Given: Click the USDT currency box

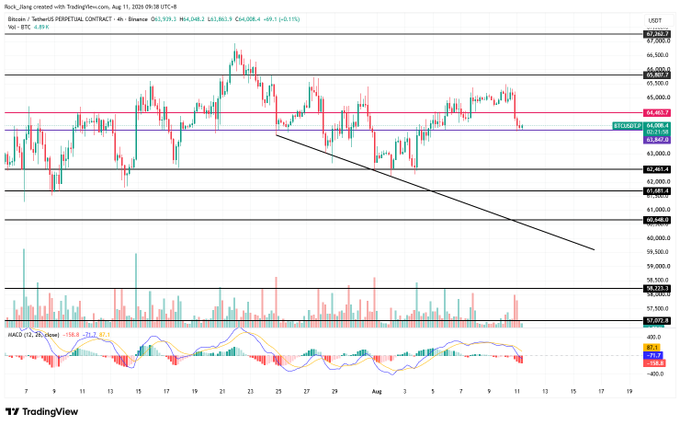Looking at the screenshot, I should point(655,20).
